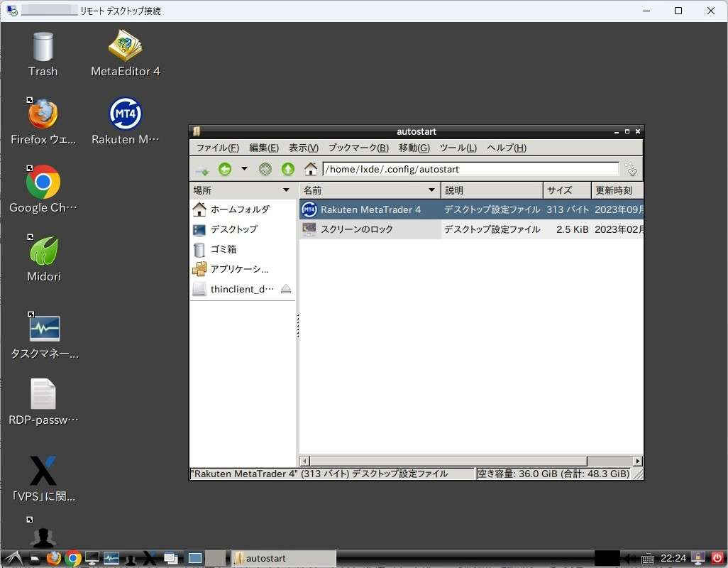Open the ファイル(F) menu
The width and height of the screenshot is (728, 568).
coord(217,148)
